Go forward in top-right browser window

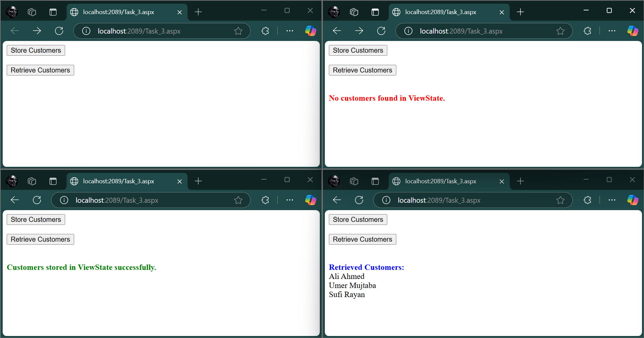(359, 31)
